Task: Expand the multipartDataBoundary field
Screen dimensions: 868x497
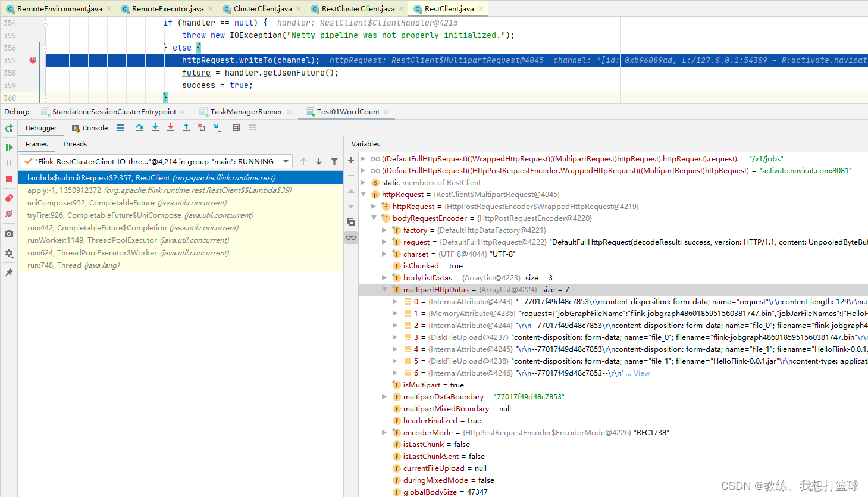Action: pyautogui.click(x=384, y=396)
